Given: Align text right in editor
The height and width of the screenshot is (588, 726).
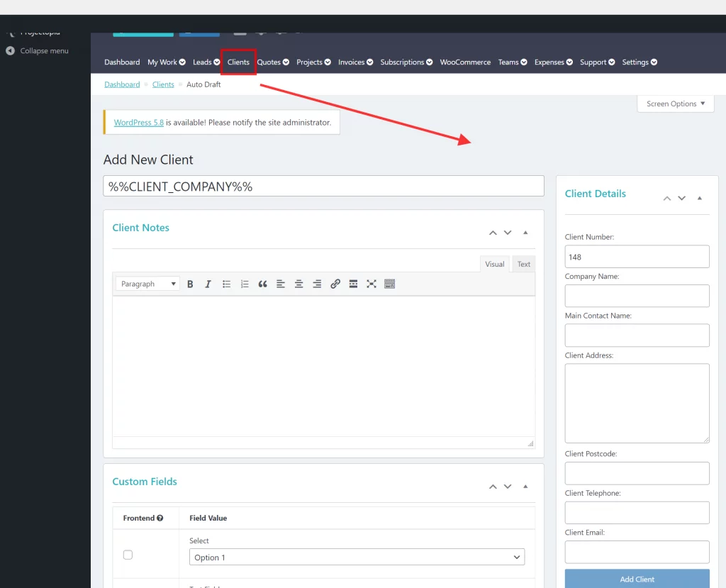Looking at the screenshot, I should coord(317,284).
